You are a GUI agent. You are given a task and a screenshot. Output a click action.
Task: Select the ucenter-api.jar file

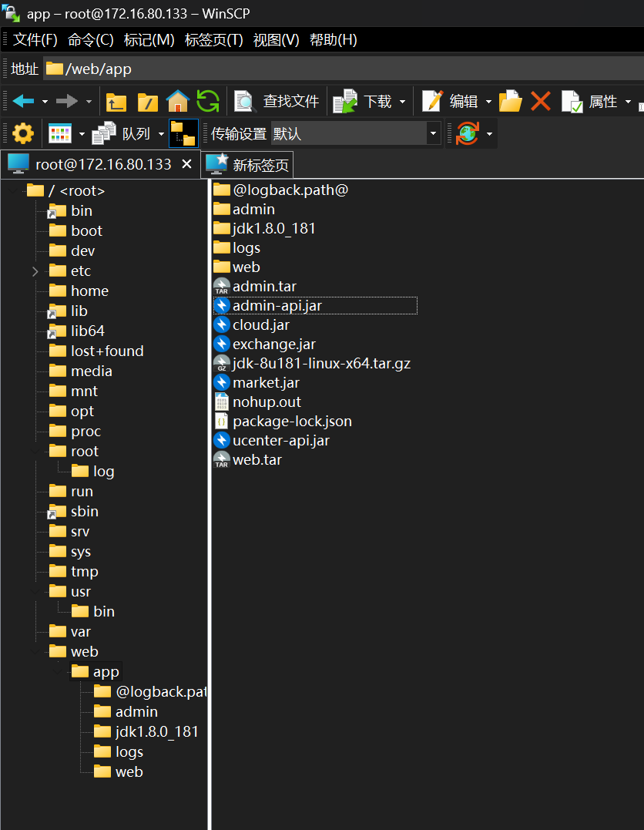point(271,440)
